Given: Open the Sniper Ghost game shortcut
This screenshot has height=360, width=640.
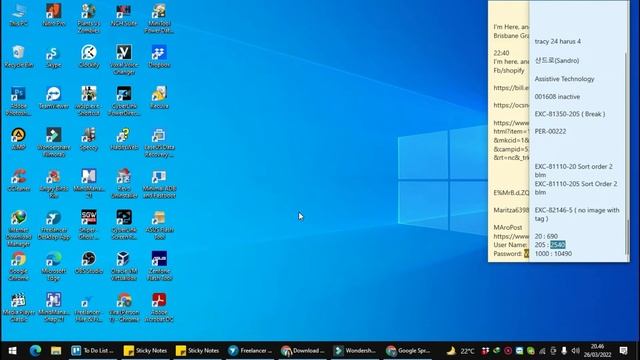Looking at the screenshot, I should click(89, 225).
